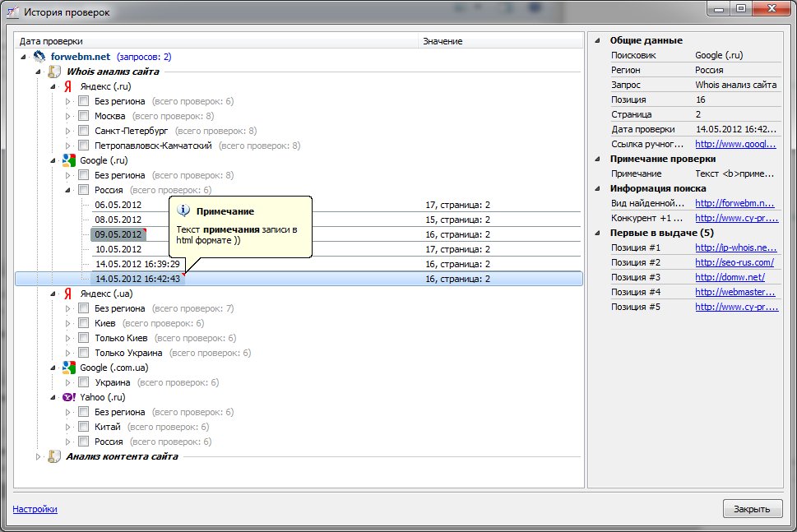
Task: Click the forwebm.net site icon
Action: coord(39,57)
